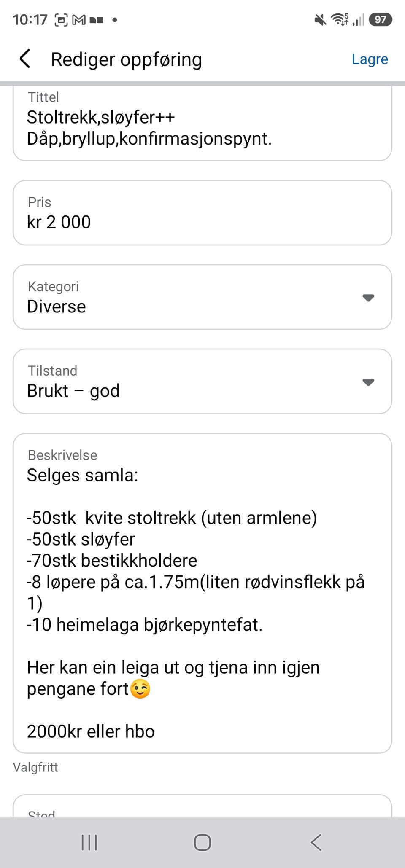This screenshot has height=868, width=405.
Task: Change the Pris field value
Action: 202,213
